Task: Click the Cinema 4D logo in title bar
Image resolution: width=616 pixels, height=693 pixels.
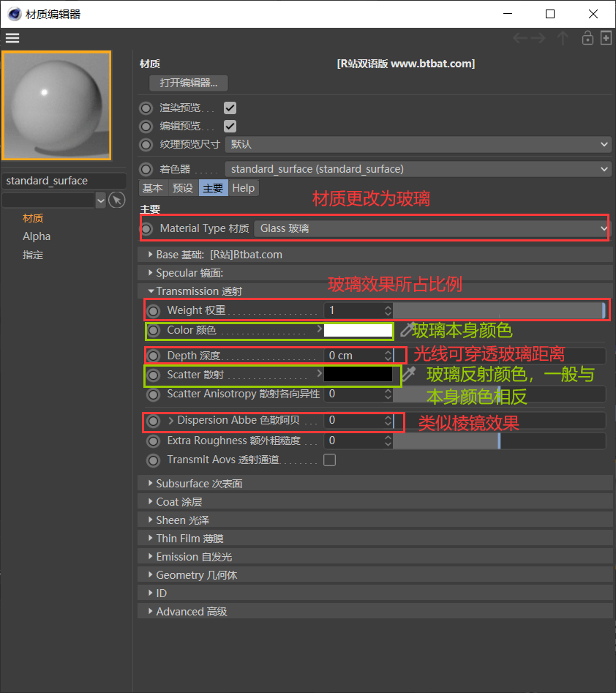Action: (14, 14)
